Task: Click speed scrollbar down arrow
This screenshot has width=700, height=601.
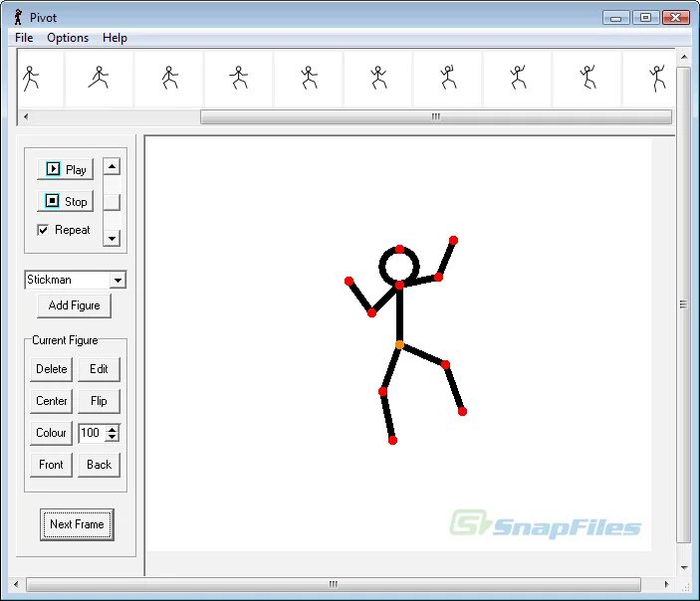Action: coord(112,238)
